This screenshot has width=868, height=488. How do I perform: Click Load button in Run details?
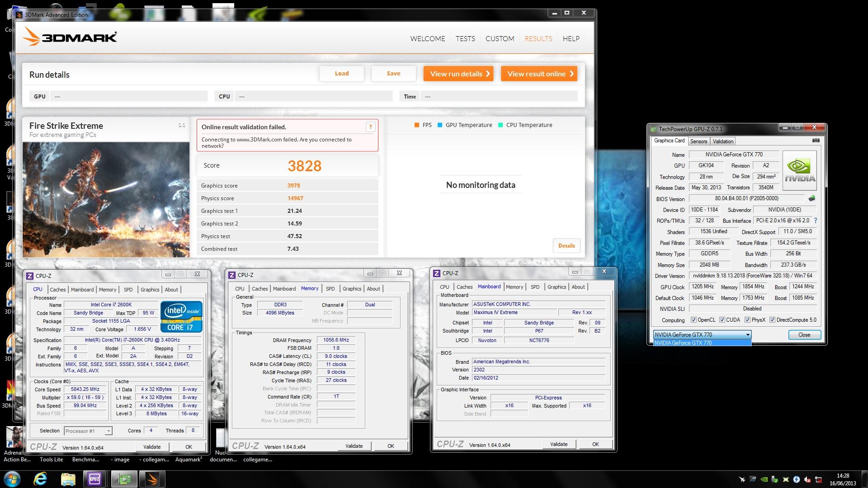point(342,74)
